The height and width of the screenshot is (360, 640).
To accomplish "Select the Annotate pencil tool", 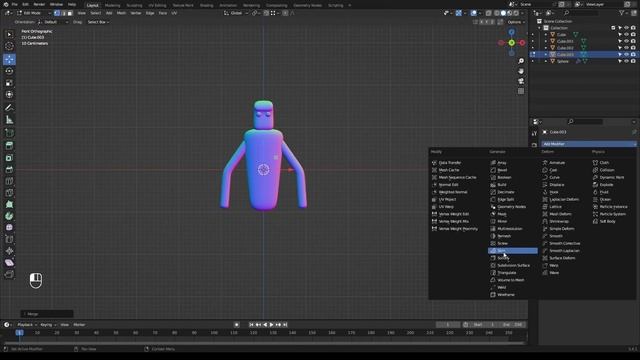I will coord(9,108).
